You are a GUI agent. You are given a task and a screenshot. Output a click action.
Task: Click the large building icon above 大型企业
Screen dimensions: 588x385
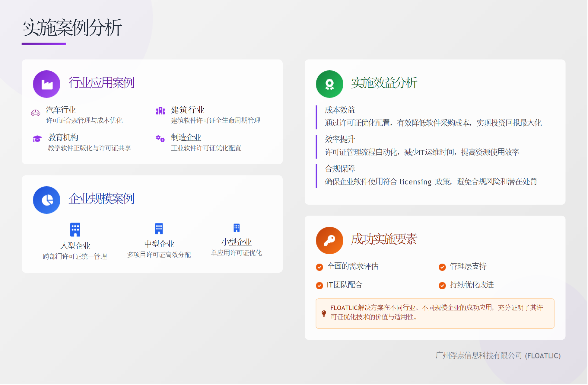click(x=75, y=229)
